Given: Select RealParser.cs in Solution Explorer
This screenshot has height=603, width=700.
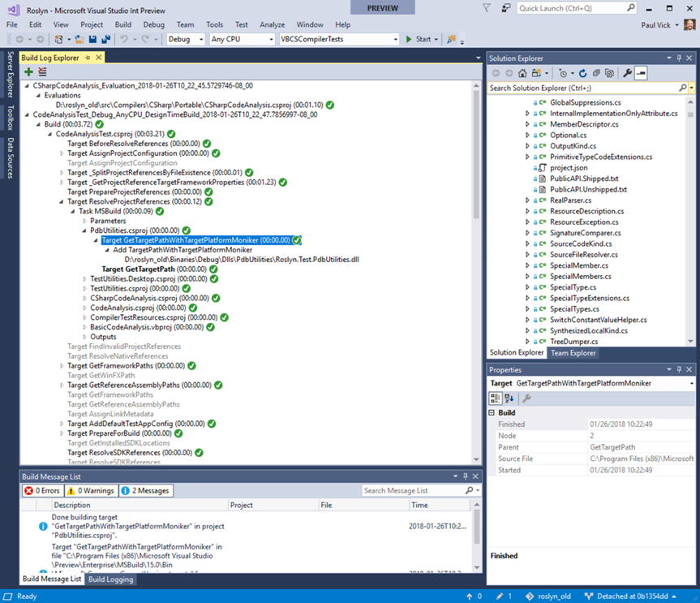Looking at the screenshot, I should (570, 200).
